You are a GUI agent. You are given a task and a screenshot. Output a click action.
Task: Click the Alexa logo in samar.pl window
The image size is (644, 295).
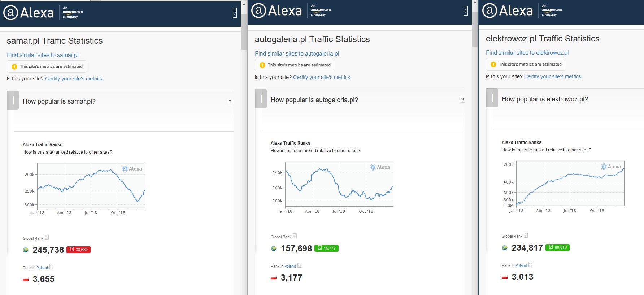coord(29,13)
